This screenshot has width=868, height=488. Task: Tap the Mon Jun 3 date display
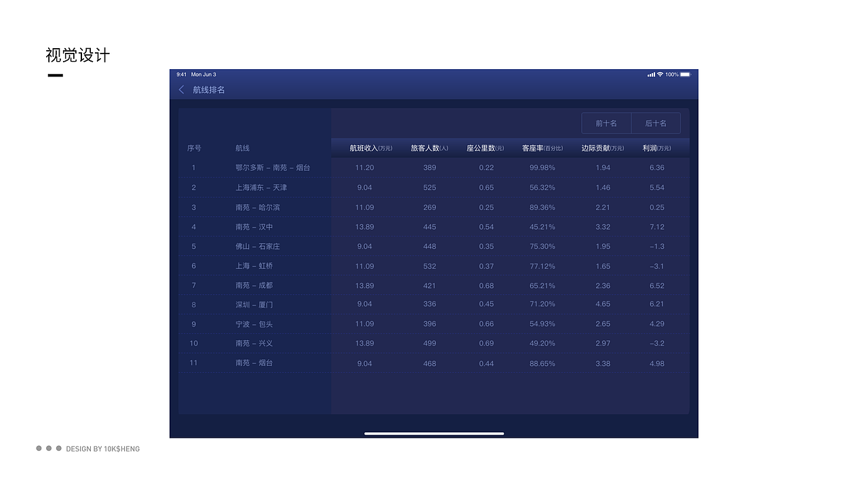[203, 75]
